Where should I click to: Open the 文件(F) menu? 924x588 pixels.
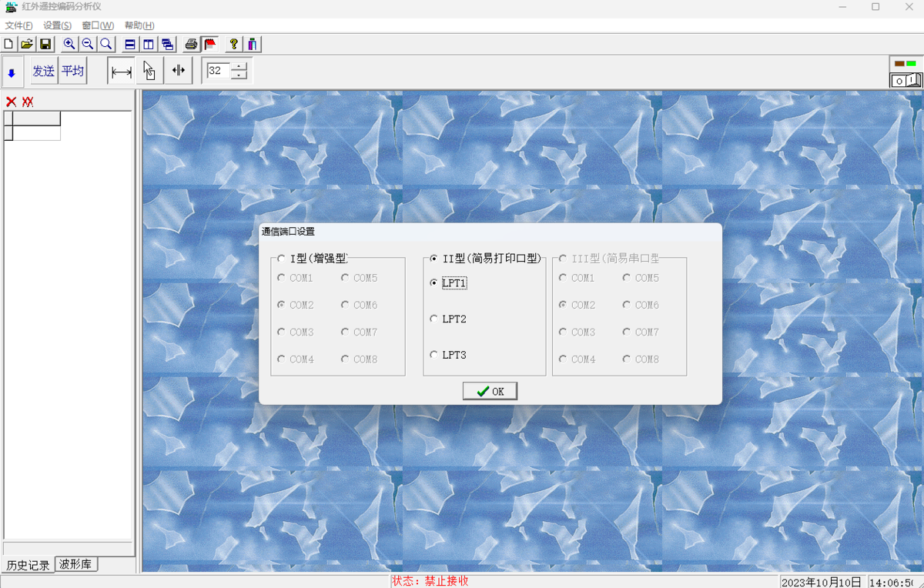click(19, 25)
